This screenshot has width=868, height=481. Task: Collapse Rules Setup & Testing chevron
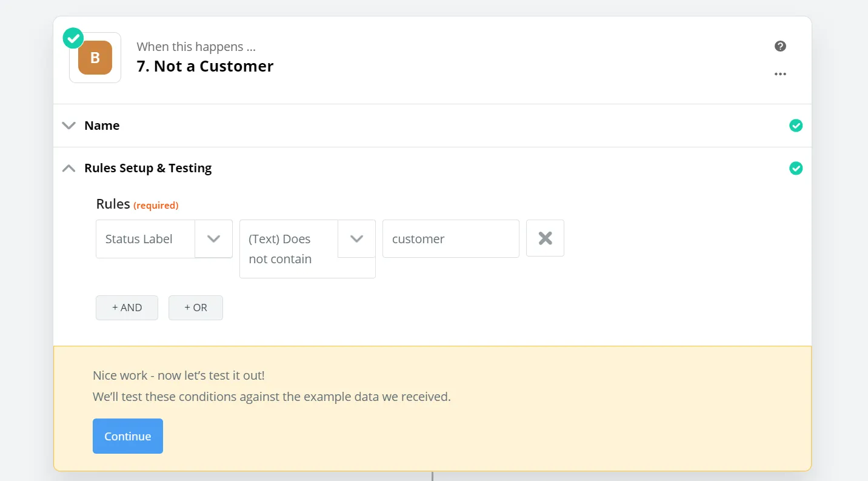[x=69, y=168]
